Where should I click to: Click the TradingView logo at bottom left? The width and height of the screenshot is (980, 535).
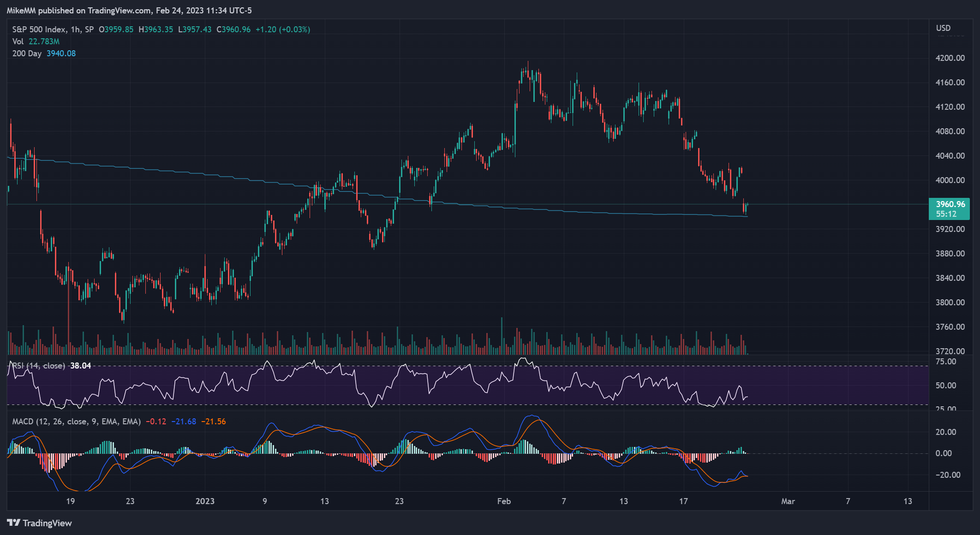pos(39,523)
